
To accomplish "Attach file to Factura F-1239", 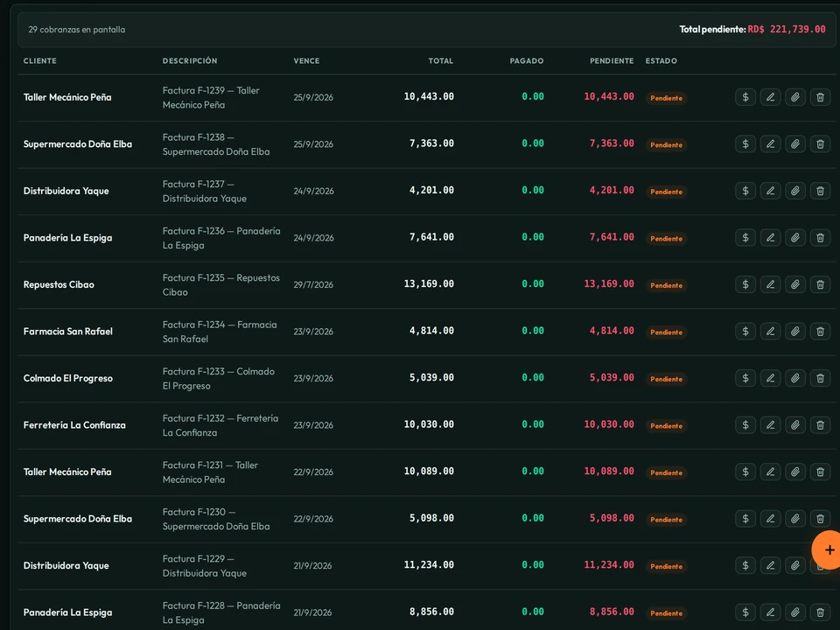I will click(x=795, y=97).
